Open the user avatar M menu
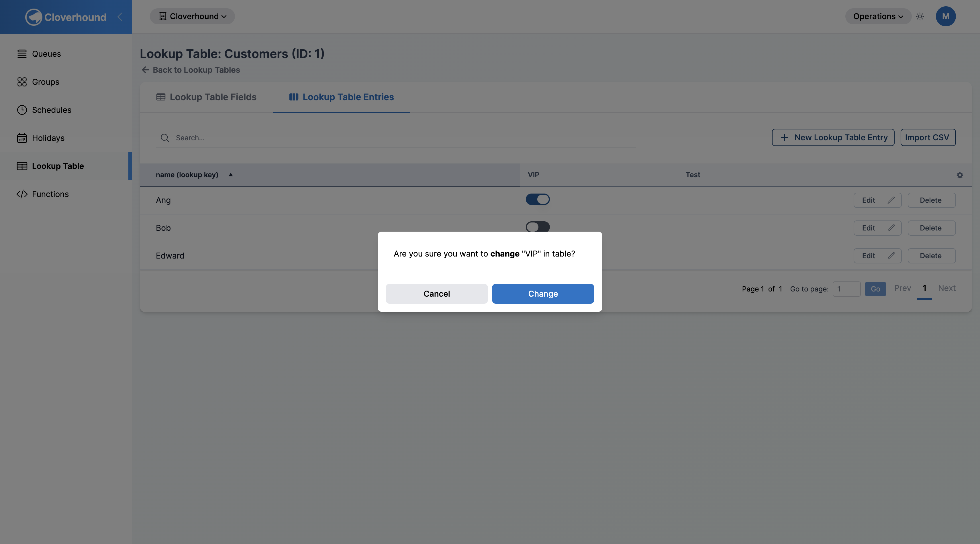This screenshot has height=544, width=980. coord(946,16)
